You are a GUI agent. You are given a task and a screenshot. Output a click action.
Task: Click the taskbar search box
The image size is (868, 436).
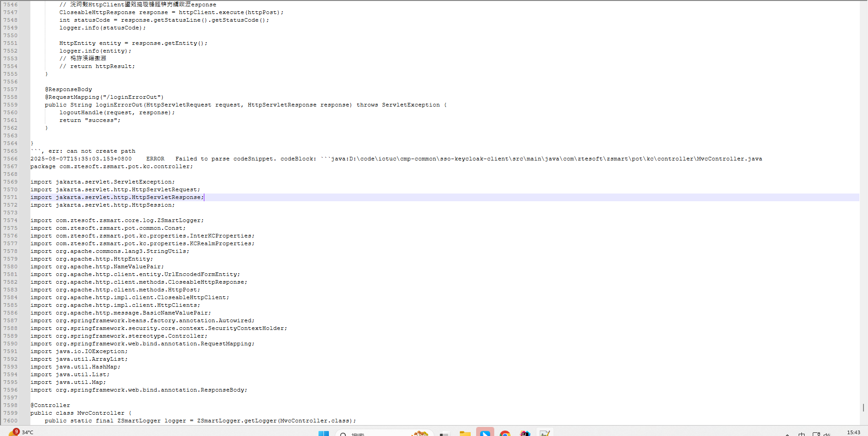point(384,433)
